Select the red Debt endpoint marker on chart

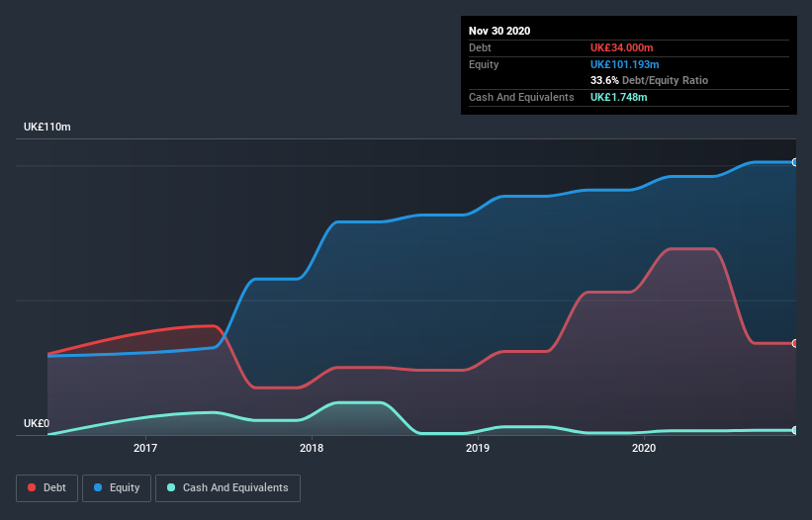pos(794,343)
